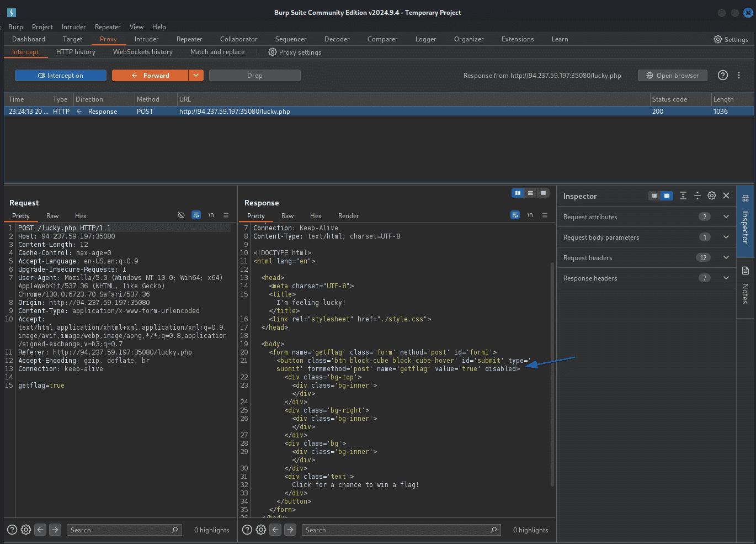Open Response search help icon
Viewport: 756px width, 544px height.
pos(247,530)
